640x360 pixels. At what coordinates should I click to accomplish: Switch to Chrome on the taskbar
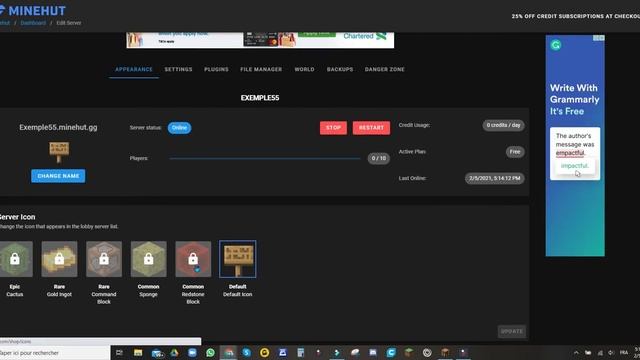tap(229, 353)
